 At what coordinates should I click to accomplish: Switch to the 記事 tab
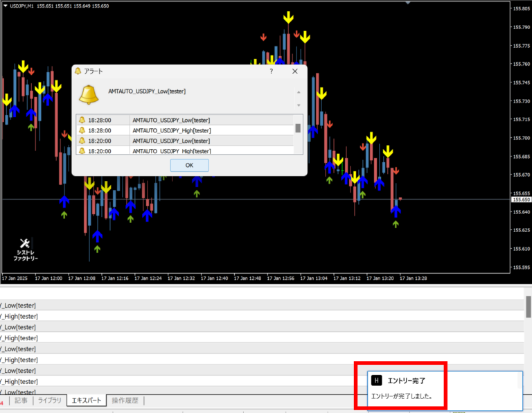[21, 401]
